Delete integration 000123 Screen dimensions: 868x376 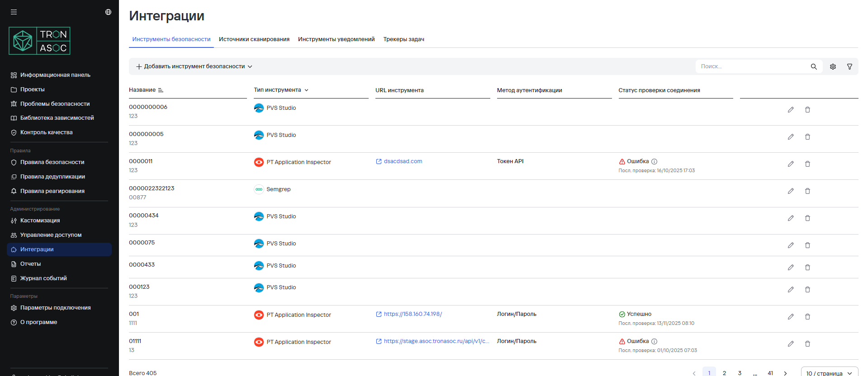pos(807,290)
